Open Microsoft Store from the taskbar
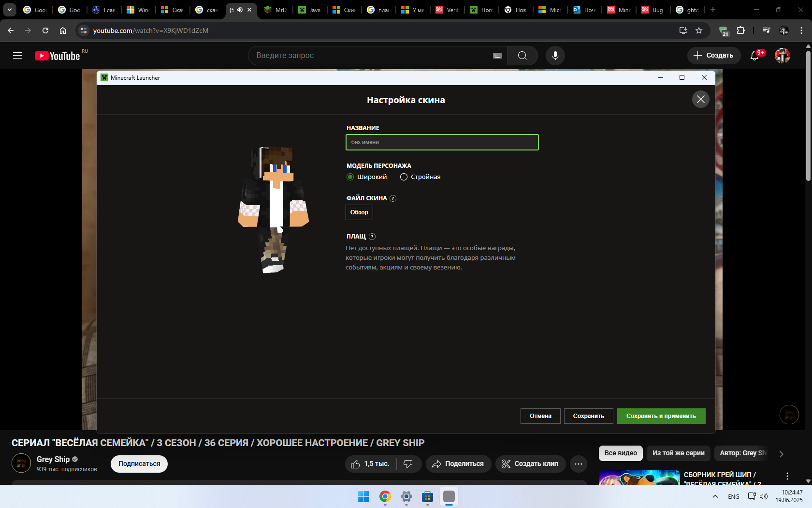The width and height of the screenshot is (812, 508). [428, 497]
